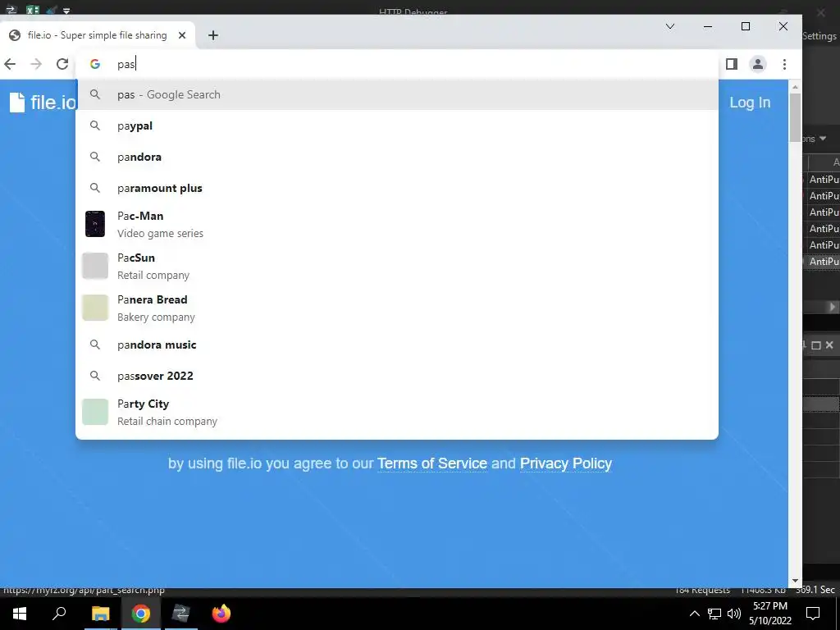Switch to HTTP Debugger taskbar icon
The height and width of the screenshot is (630, 840).
(180, 614)
